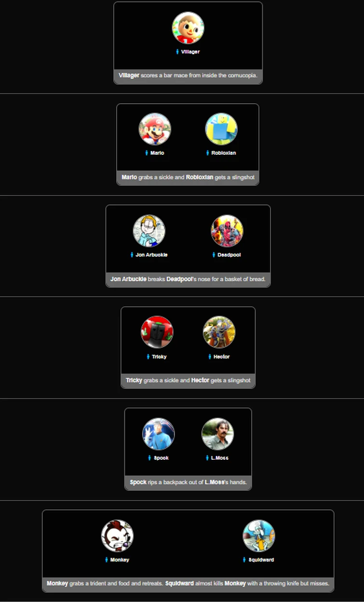The height and width of the screenshot is (602, 364).
Task: Select Mario's round portrait
Action: (x=155, y=129)
